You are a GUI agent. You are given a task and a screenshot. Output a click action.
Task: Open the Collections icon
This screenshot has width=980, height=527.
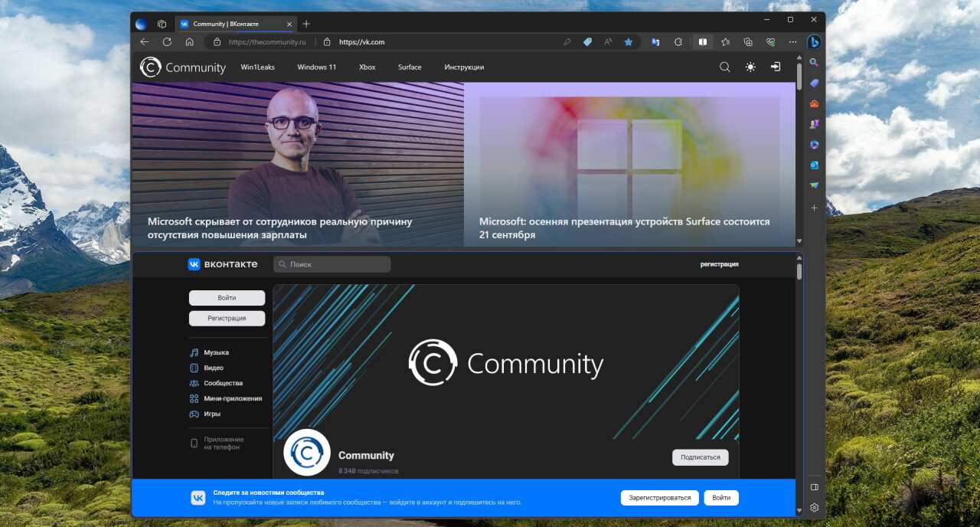(x=748, y=42)
